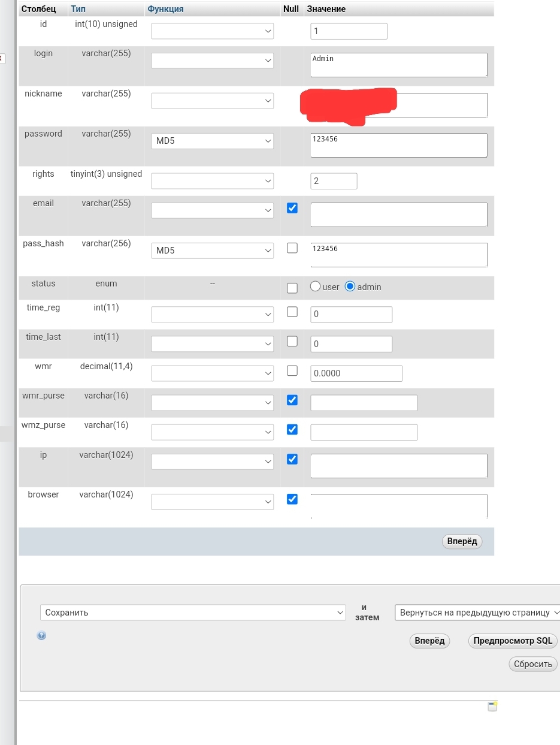Image resolution: width=560 pixels, height=745 pixels.
Task: Toggle the Null checkbox for browser row
Action: click(x=292, y=499)
